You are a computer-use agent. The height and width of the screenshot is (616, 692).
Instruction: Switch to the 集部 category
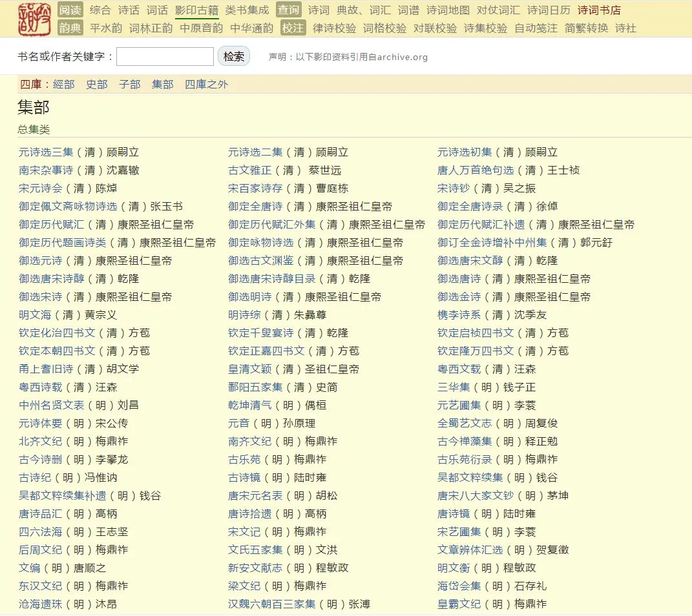[162, 84]
